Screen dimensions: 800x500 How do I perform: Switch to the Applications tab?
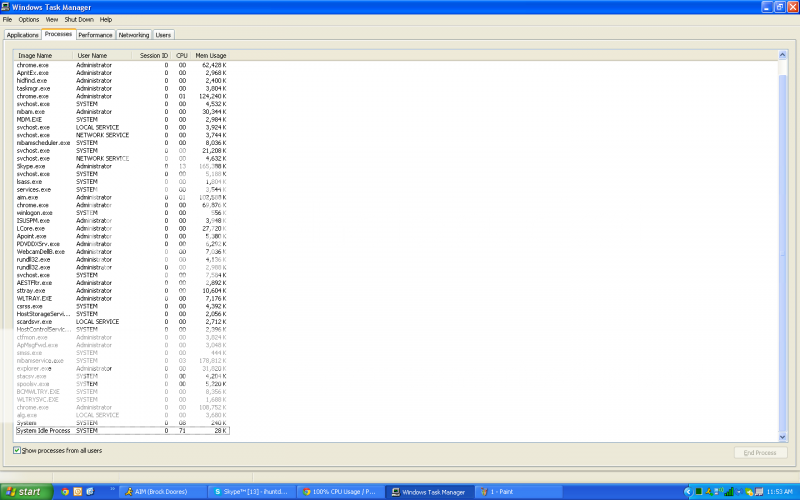pos(22,35)
